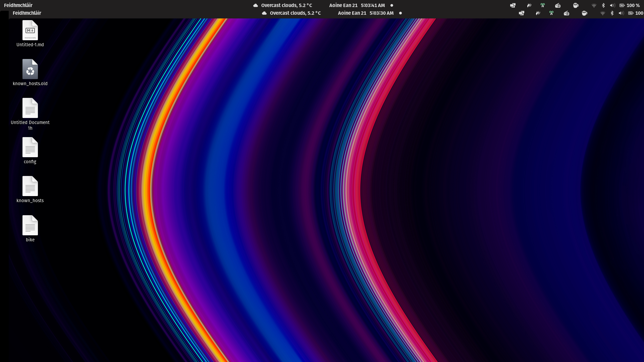Click the window switcher icon in the tray
This screenshot has width=644, height=362.
pos(513,5)
